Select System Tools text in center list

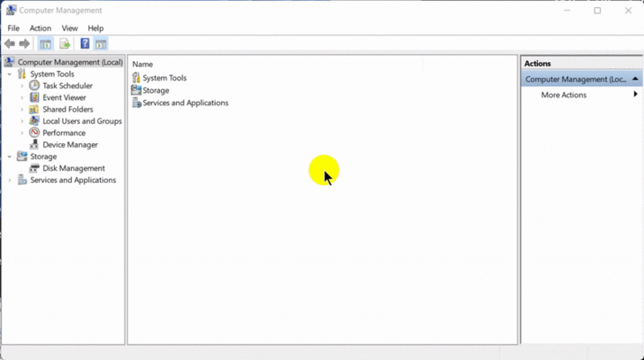[165, 78]
